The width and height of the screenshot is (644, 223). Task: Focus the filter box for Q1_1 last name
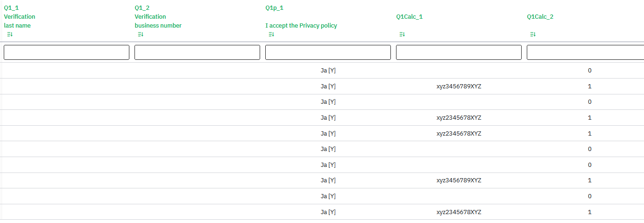pos(66,52)
